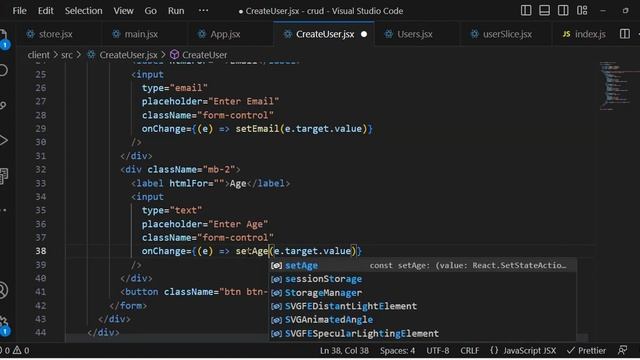
Task: Open the View menu
Action: (123, 11)
